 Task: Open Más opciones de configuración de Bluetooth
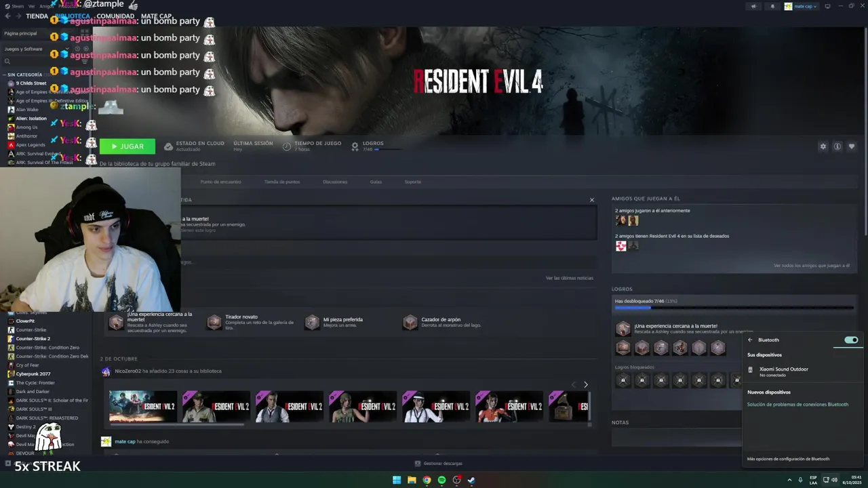[x=788, y=459]
